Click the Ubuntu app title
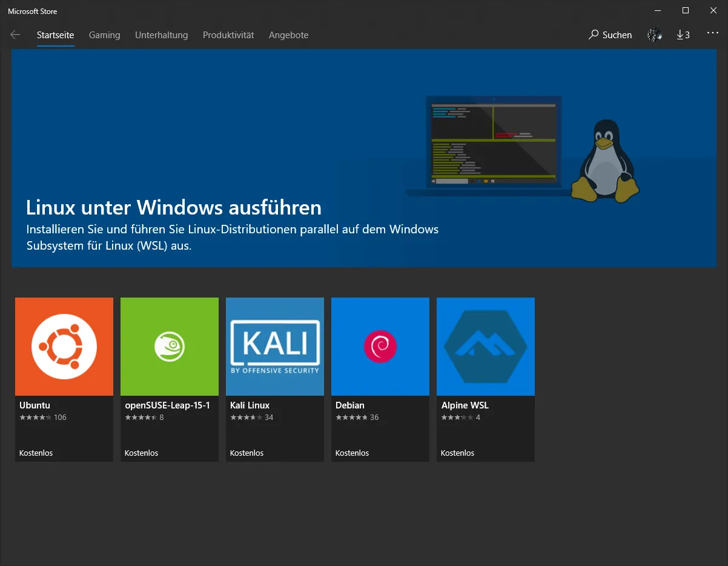728x566 pixels. (x=35, y=405)
